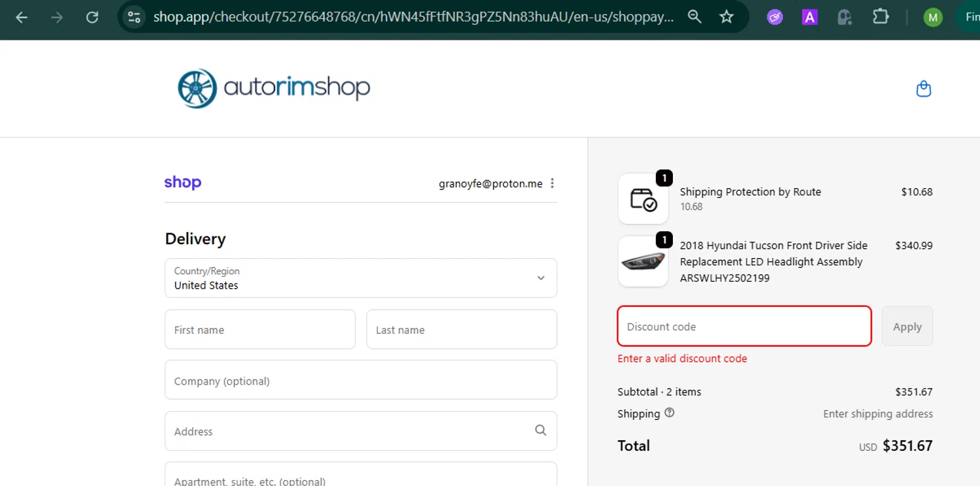Click 'Subtotal · 2 items' label
The height and width of the screenshot is (486, 980).
coord(659,392)
